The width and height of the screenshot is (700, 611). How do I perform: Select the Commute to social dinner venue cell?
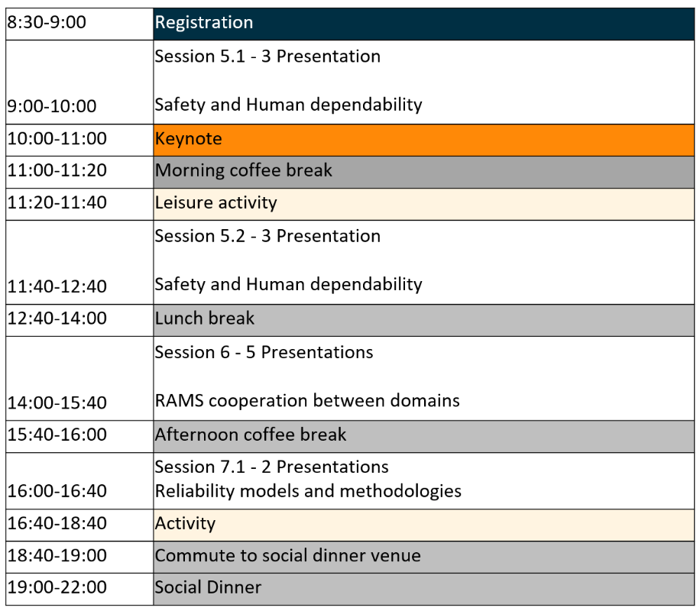click(423, 557)
